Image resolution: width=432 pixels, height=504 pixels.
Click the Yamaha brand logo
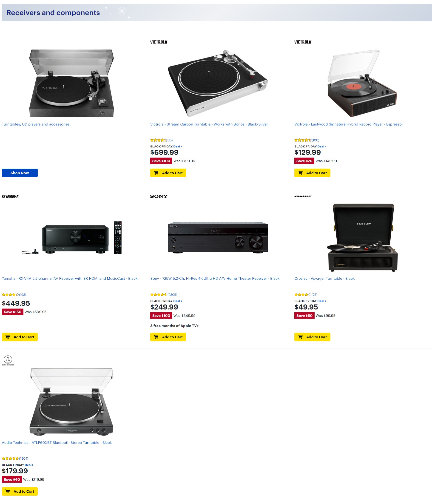(10, 196)
